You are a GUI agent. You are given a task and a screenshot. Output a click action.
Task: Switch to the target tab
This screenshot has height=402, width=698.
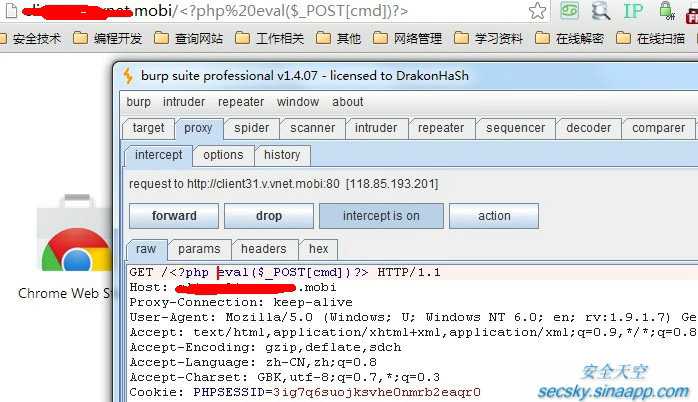148,128
